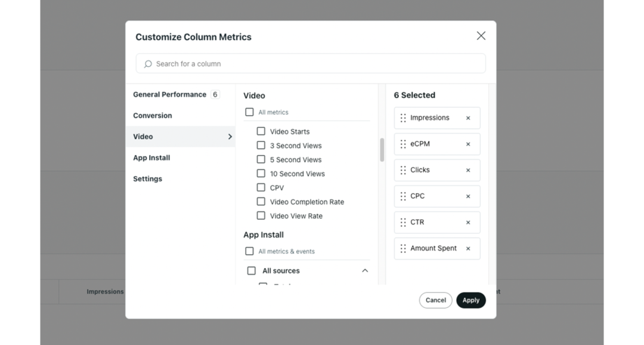Open the General Performance category
The image size is (644, 345).
169,94
